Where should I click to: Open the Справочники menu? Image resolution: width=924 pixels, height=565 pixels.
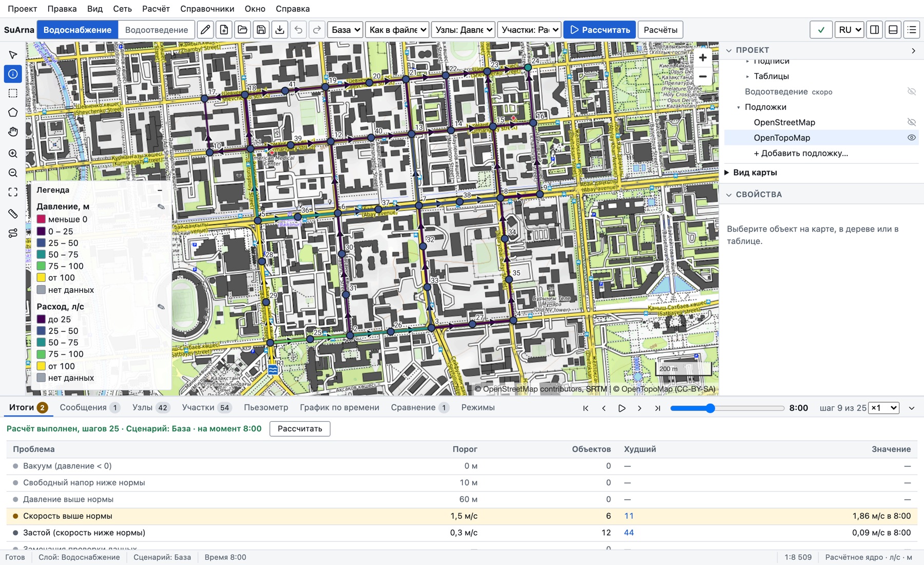207,9
